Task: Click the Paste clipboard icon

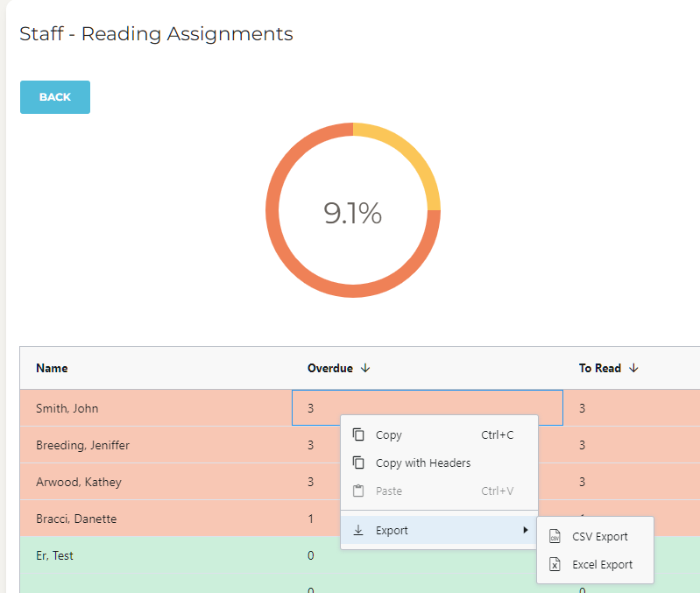Action: tap(358, 491)
